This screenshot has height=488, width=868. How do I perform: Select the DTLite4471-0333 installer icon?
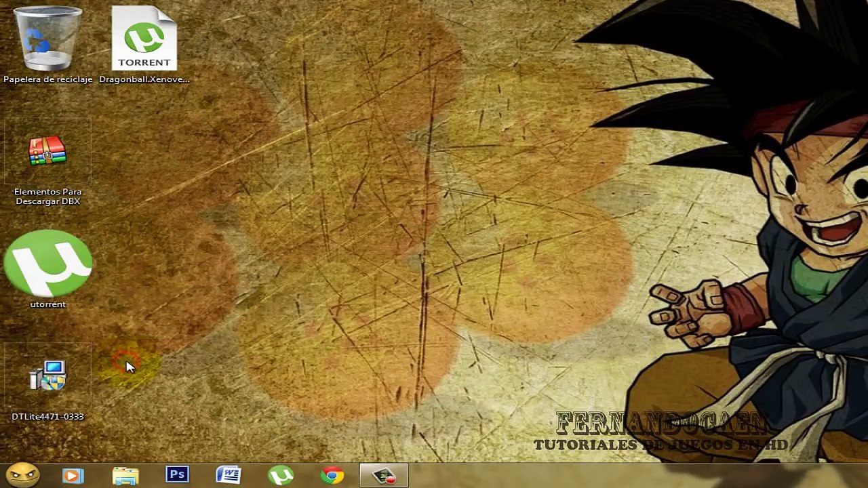coord(47,375)
